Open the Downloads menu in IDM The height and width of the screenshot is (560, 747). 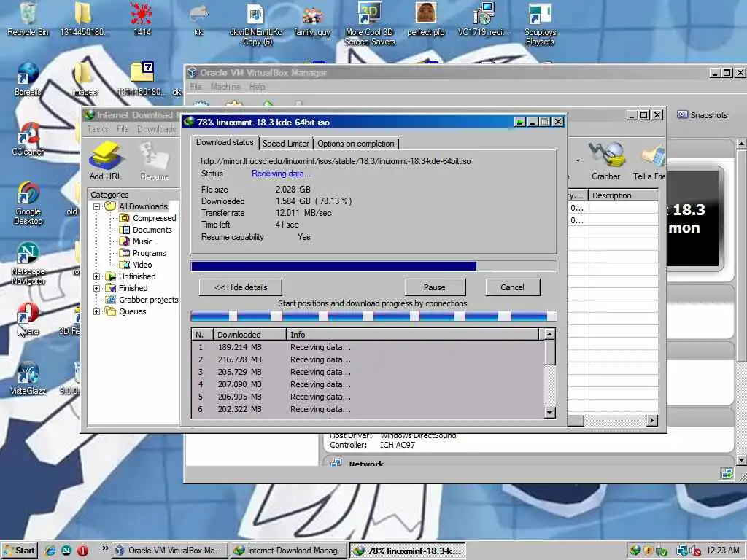(156, 129)
